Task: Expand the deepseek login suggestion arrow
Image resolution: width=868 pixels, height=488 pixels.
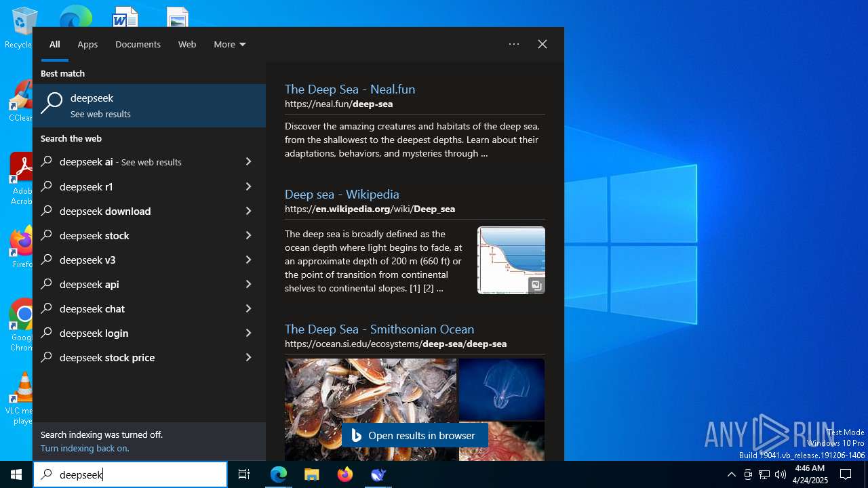Action: 248,333
